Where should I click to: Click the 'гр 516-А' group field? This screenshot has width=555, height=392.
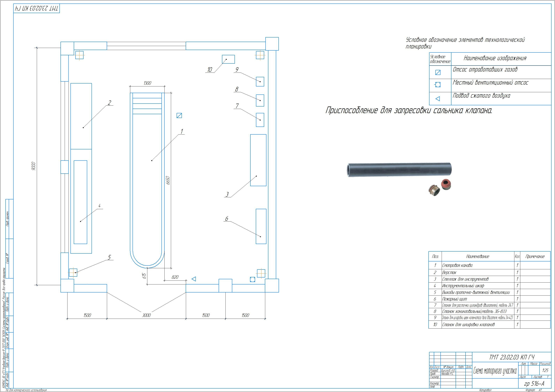point(534,384)
